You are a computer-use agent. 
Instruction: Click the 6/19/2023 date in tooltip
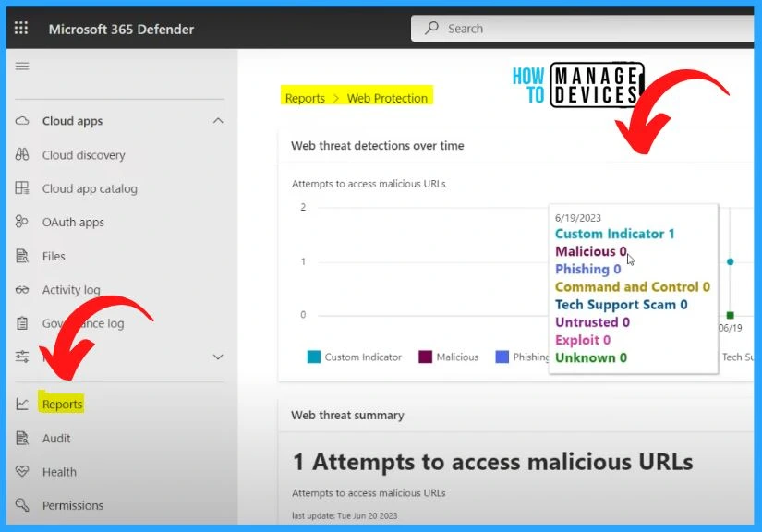578,218
